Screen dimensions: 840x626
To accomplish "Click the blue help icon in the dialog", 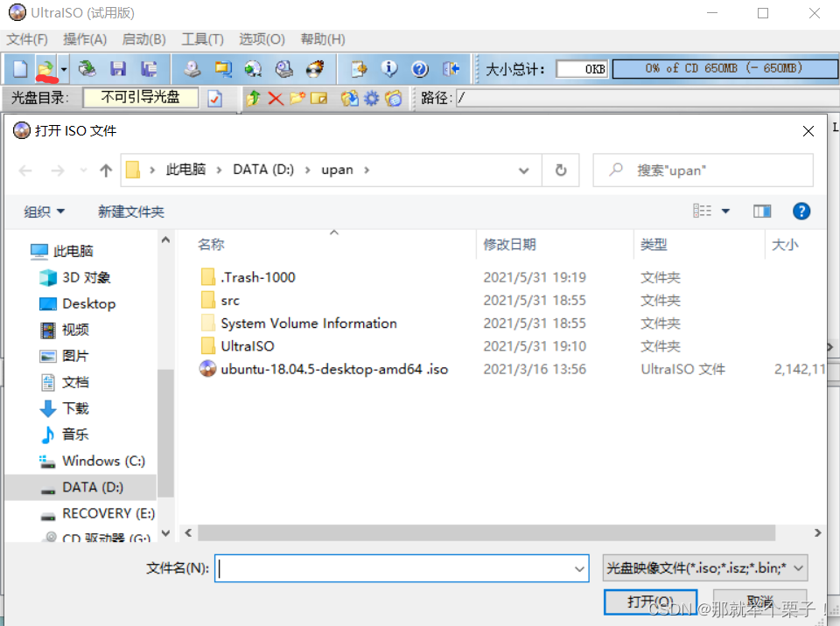I will tap(801, 211).
